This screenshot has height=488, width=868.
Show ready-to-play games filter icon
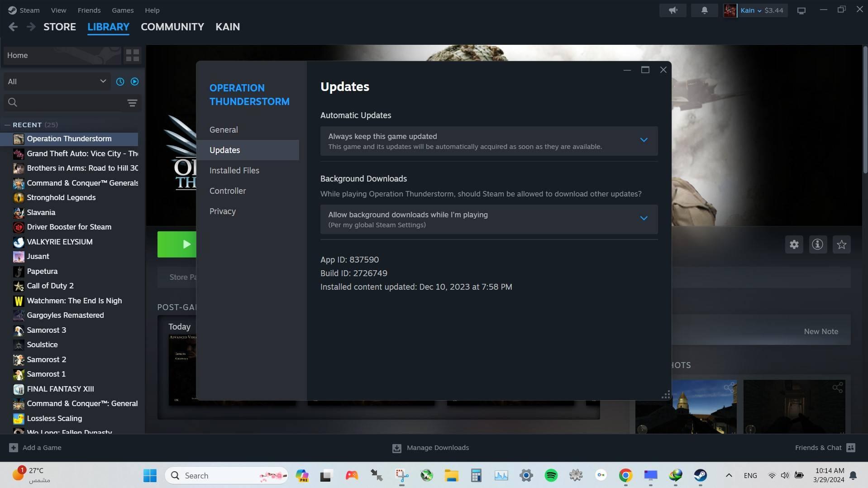tap(134, 81)
